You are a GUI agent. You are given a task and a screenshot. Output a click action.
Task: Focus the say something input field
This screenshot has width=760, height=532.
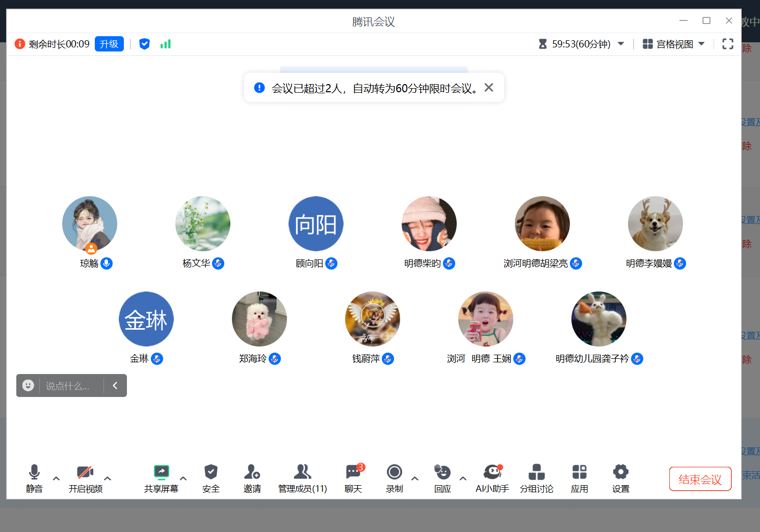(x=71, y=386)
